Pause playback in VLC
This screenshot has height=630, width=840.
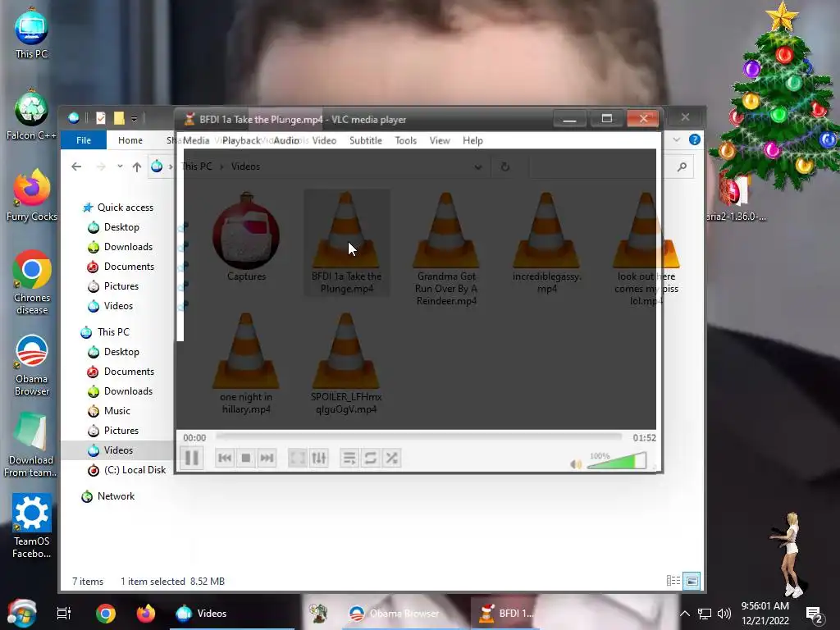(x=192, y=458)
